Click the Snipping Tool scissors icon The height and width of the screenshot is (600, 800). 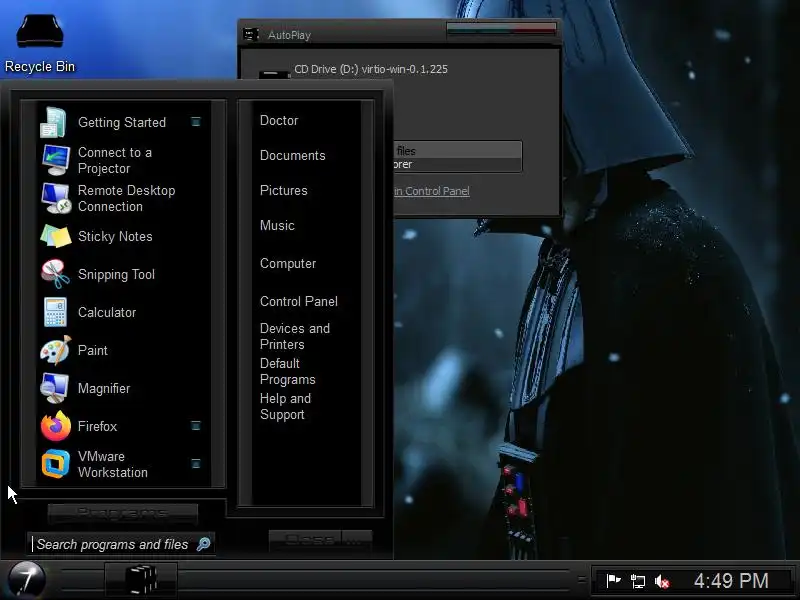tap(55, 274)
